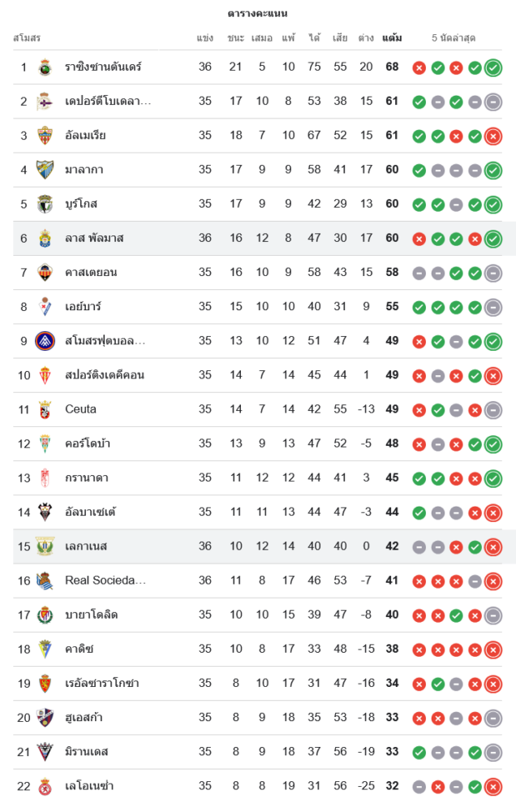Click the สโมสร club column header
516x812 pixels.
coord(27,37)
